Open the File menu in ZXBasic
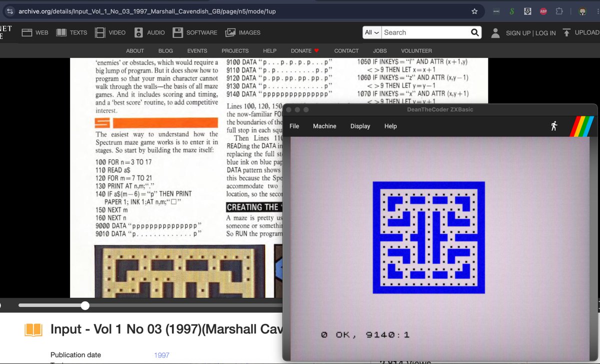 [294, 126]
